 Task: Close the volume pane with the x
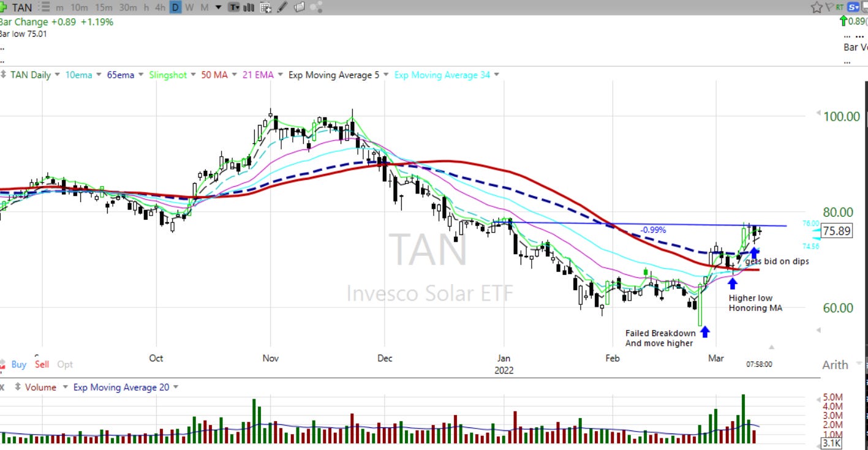pos(2,387)
